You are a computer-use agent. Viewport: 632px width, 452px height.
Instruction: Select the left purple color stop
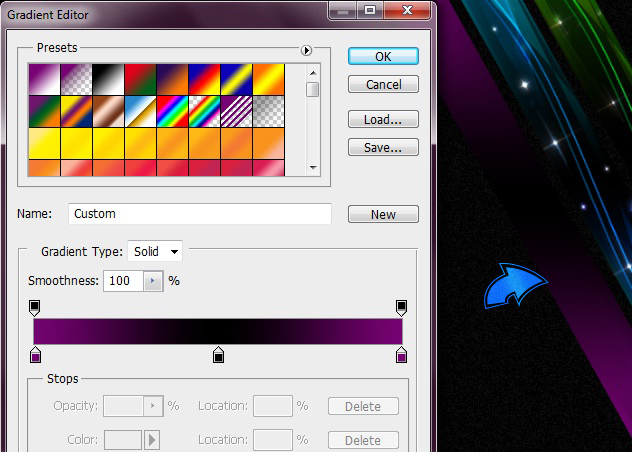pyautogui.click(x=35, y=354)
